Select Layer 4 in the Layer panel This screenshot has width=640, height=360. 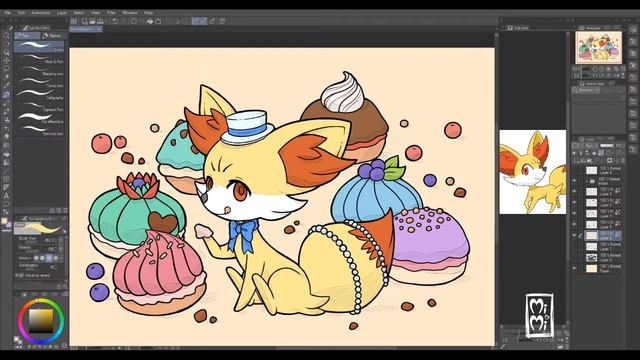coord(603,170)
